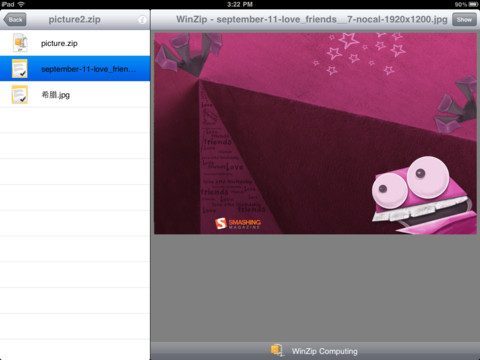Open the info icon beside picture2.zip
The height and width of the screenshot is (360, 480).
coord(142,20)
